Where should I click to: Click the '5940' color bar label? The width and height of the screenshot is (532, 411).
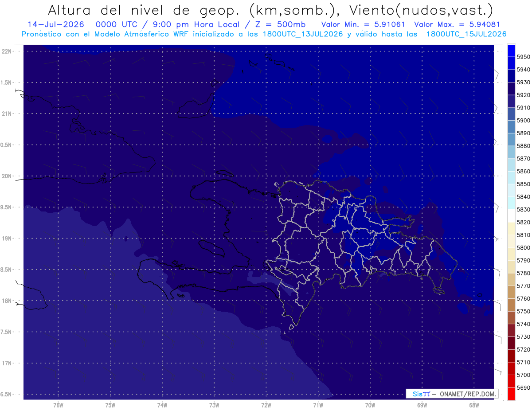524,70
